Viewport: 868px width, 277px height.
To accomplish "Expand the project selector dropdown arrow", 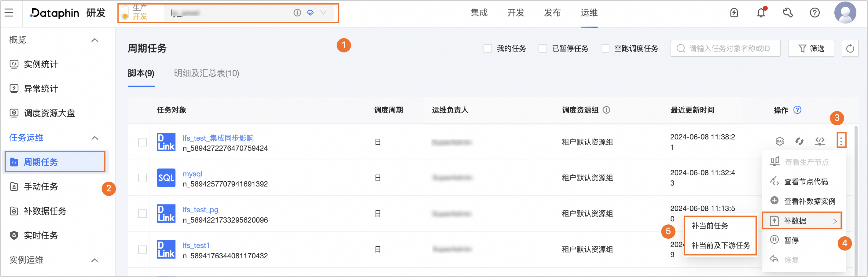I will (x=323, y=13).
